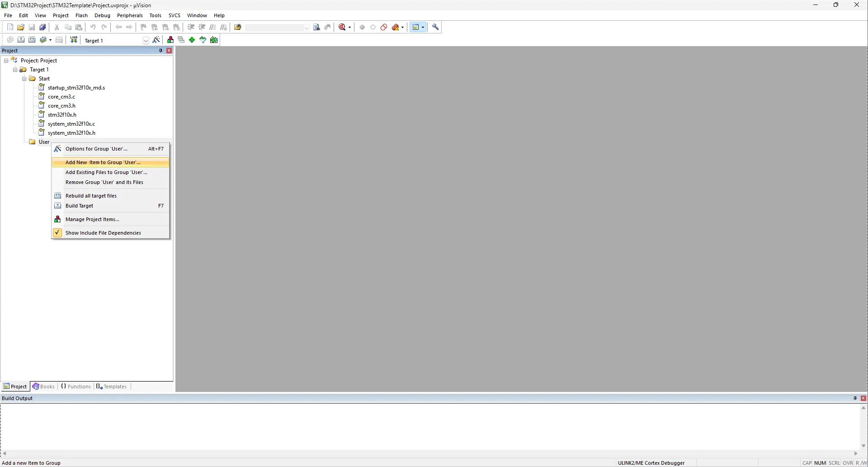Click the Build target toolbar icon
Viewport: 868px width, 467px height.
click(21, 40)
